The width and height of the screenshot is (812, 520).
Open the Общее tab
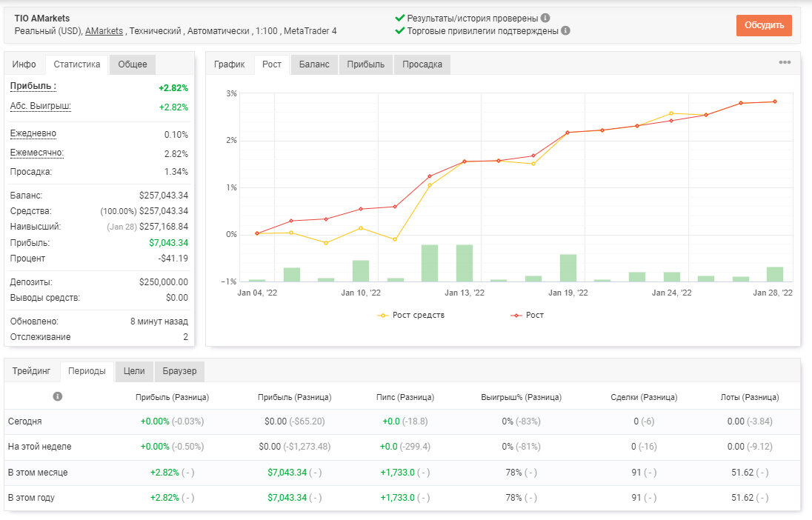[133, 64]
